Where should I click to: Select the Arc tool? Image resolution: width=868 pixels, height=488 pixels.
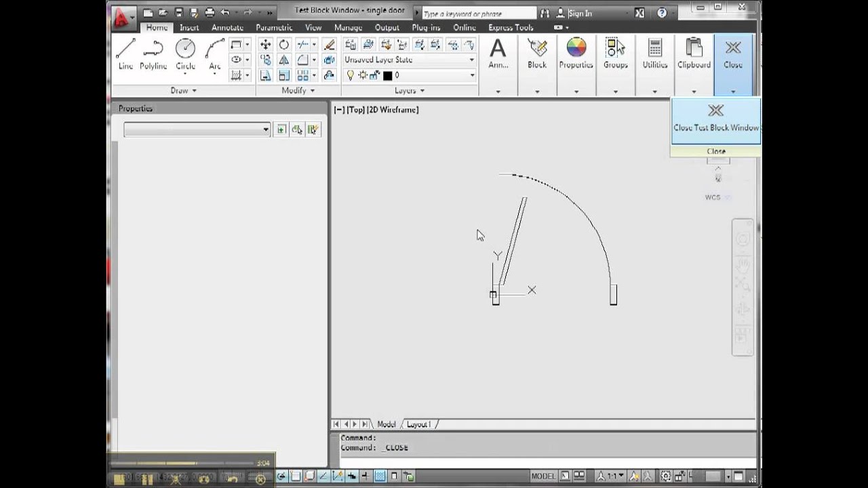215,54
